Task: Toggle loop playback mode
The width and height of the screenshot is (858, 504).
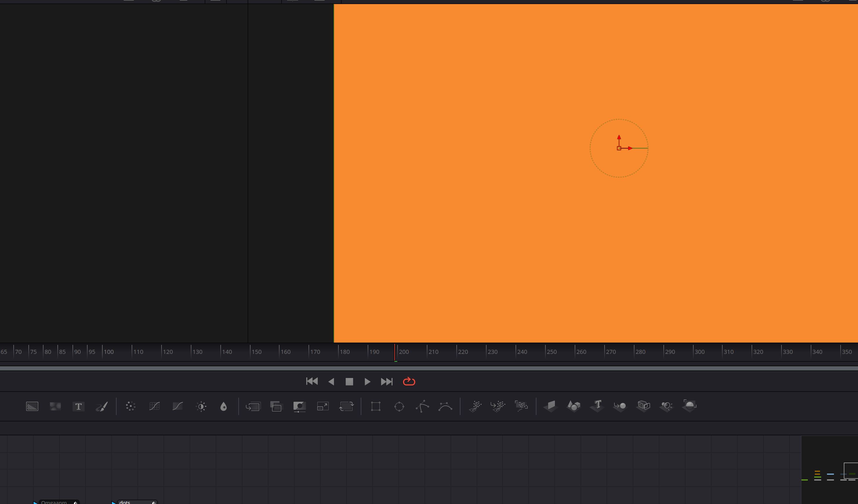Action: 409,381
